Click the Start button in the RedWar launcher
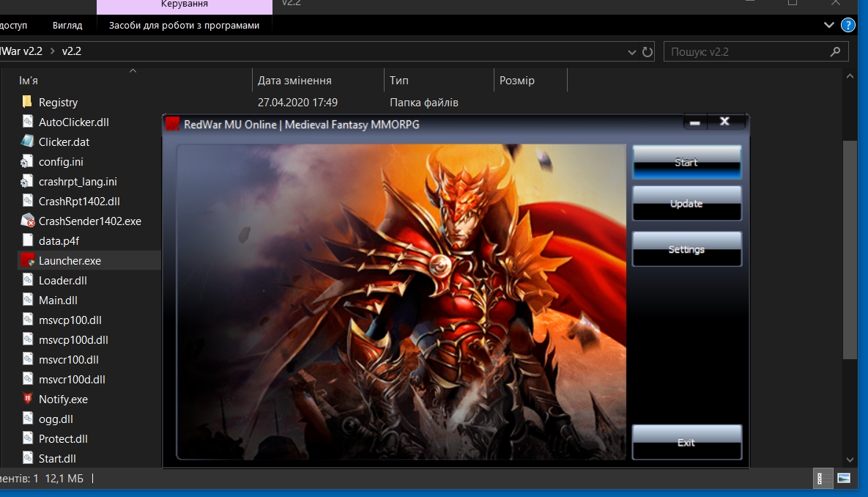 (x=686, y=162)
